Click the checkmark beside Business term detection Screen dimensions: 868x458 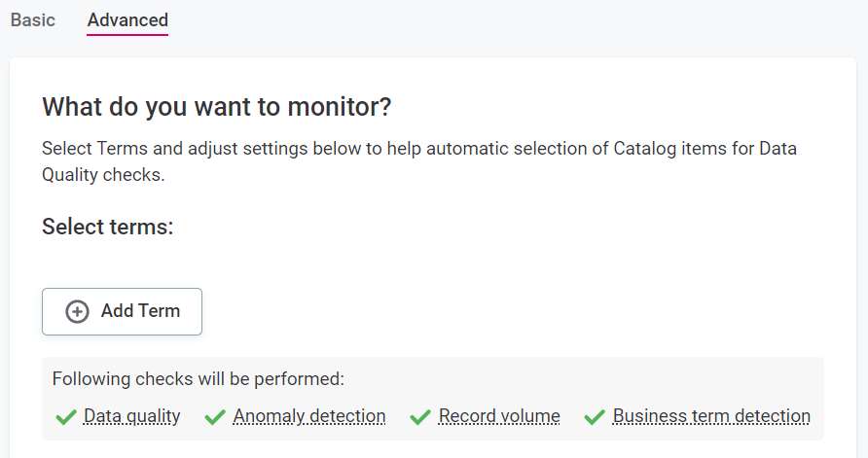tap(595, 417)
